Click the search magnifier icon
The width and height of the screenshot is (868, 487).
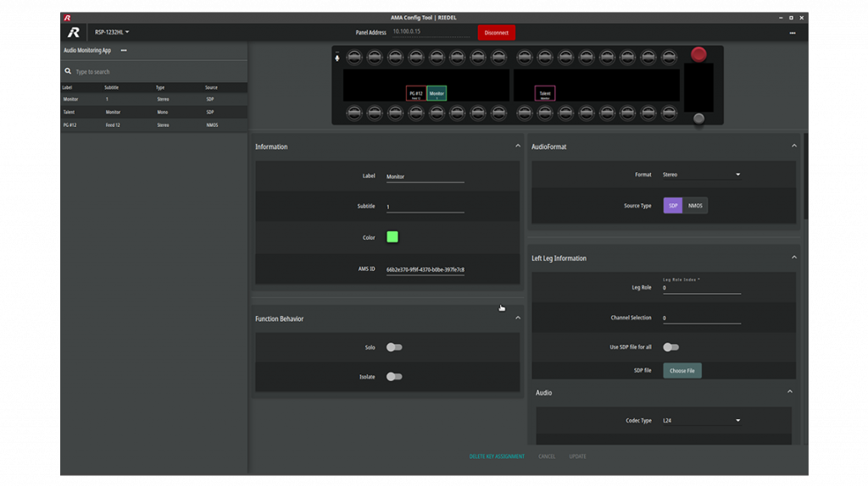coord(68,72)
